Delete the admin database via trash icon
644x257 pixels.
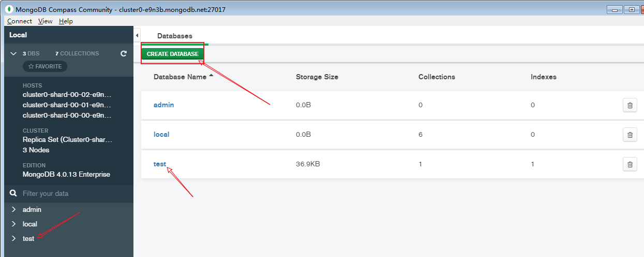[630, 105]
